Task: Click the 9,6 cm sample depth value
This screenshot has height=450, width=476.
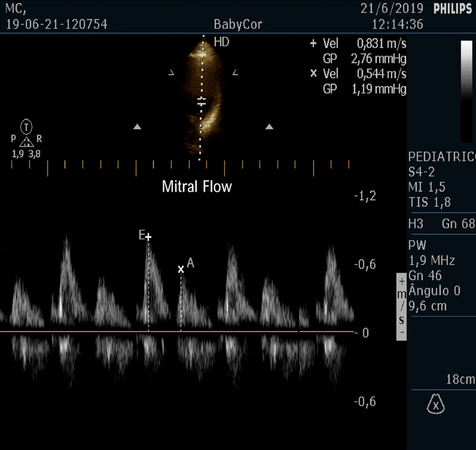Action: coord(428,306)
